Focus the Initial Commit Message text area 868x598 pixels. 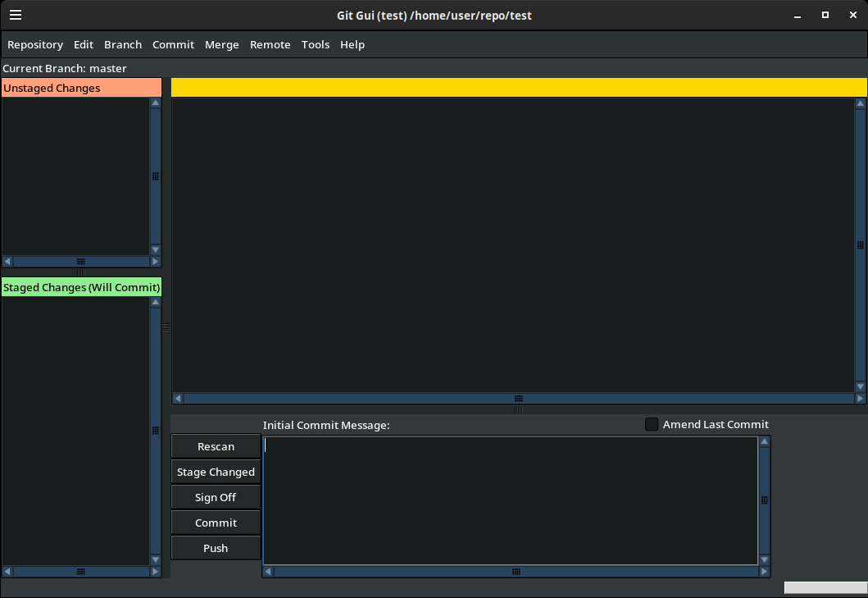point(511,500)
